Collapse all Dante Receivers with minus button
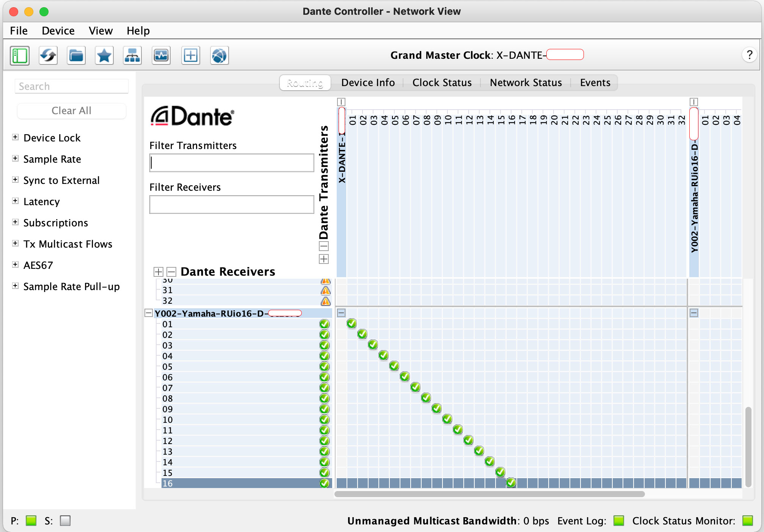This screenshot has height=532, width=764. click(x=171, y=272)
